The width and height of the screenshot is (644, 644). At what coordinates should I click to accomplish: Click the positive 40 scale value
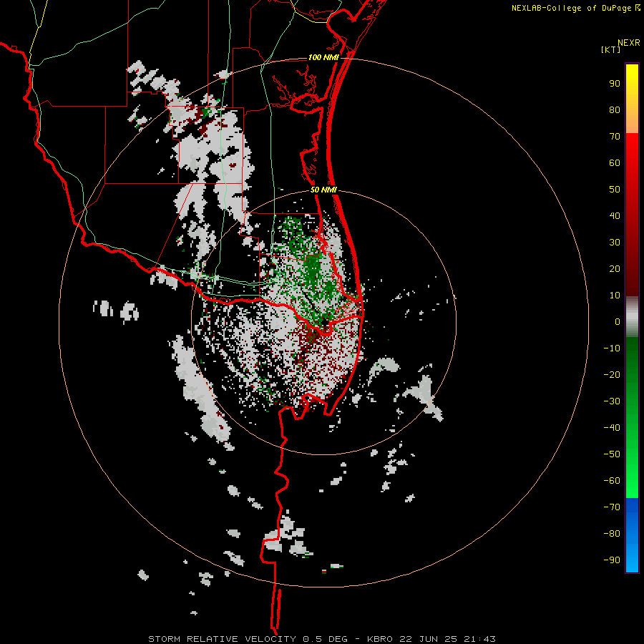[615, 215]
